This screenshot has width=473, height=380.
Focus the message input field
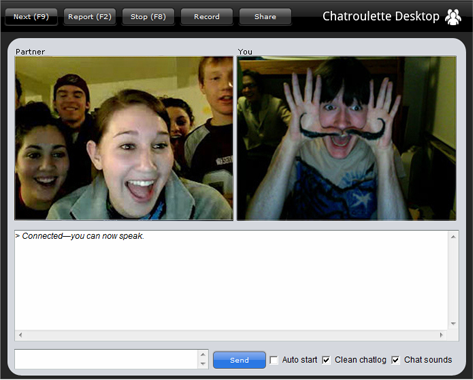[106, 359]
